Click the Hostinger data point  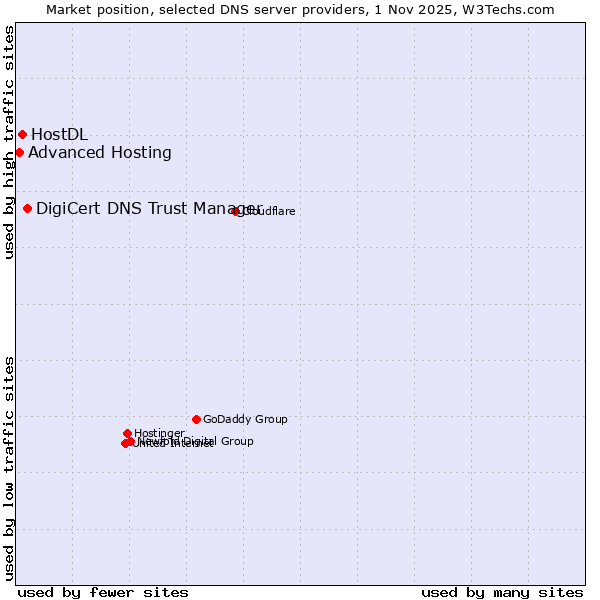[x=127, y=433]
